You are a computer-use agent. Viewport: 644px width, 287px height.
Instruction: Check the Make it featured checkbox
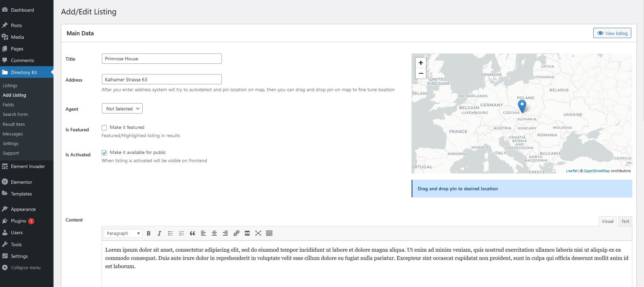click(x=104, y=128)
